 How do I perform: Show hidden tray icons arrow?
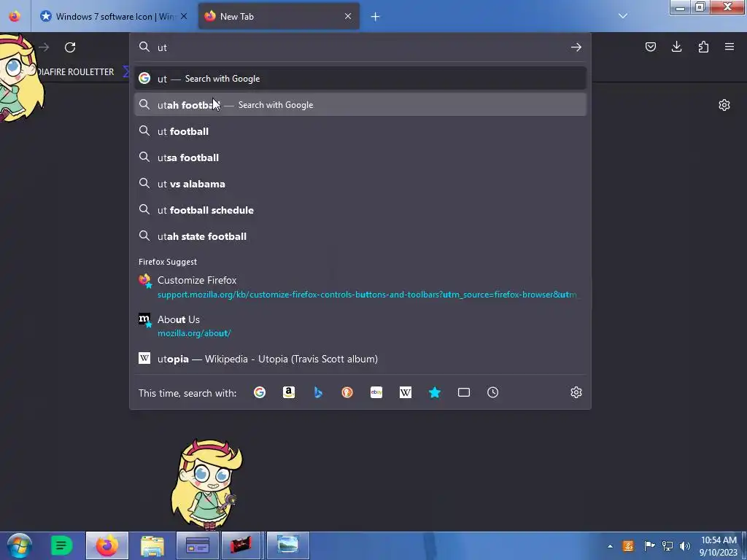coord(611,546)
